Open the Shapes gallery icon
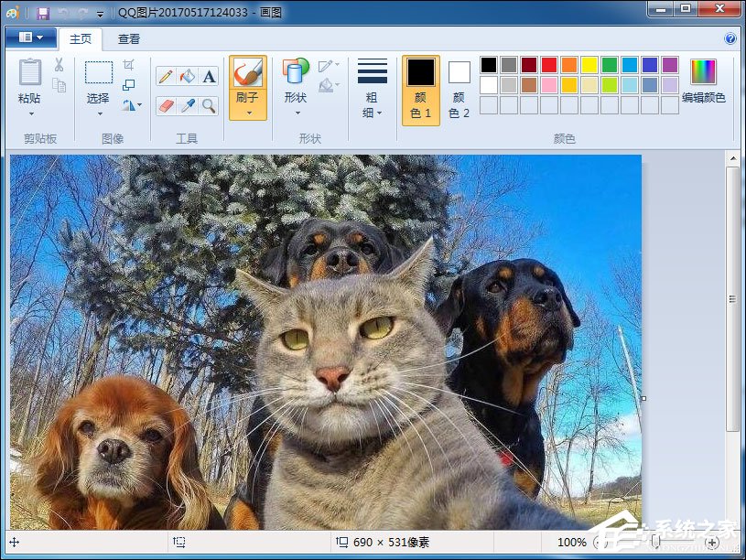The width and height of the screenshot is (746, 560). click(296, 71)
